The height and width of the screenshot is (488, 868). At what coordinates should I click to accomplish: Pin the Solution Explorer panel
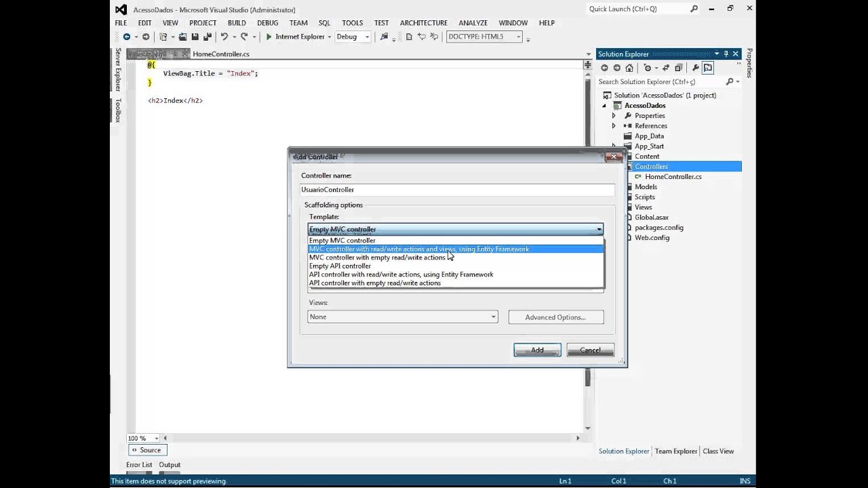(726, 54)
